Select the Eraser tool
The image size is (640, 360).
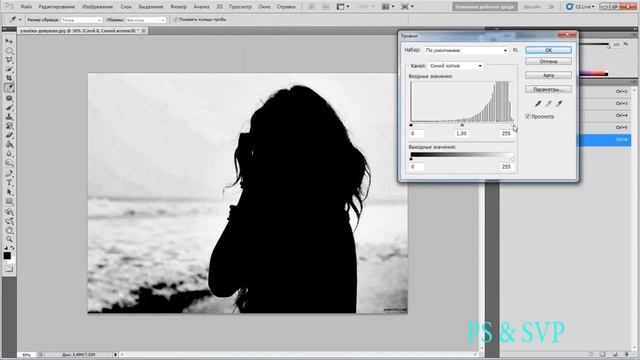point(9,135)
